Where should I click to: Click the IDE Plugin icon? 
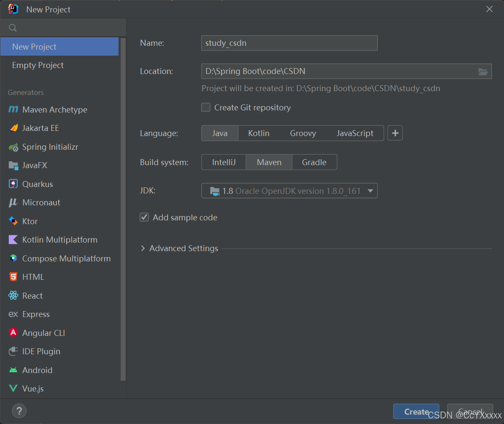(13, 351)
